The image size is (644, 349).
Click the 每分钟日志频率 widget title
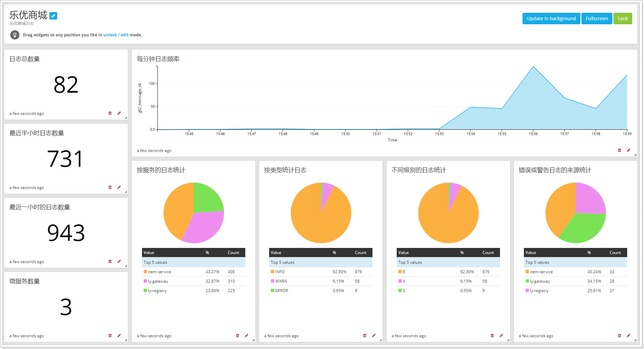coord(158,59)
